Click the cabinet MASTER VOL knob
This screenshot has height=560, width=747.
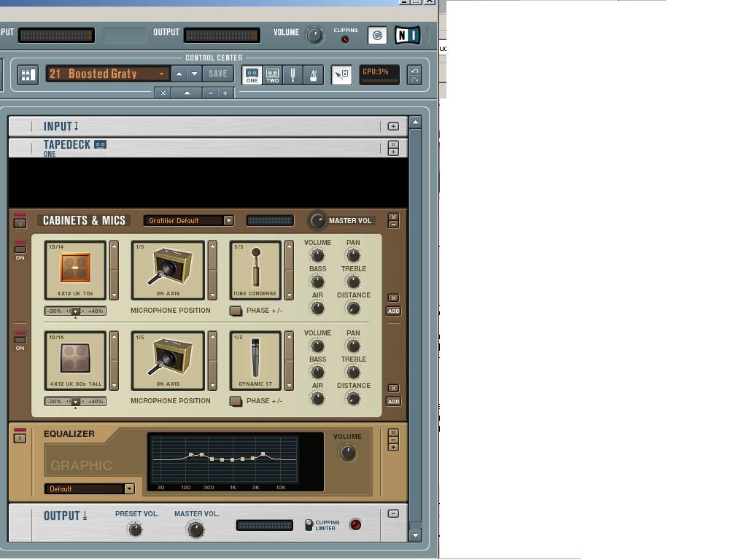pyautogui.click(x=317, y=220)
